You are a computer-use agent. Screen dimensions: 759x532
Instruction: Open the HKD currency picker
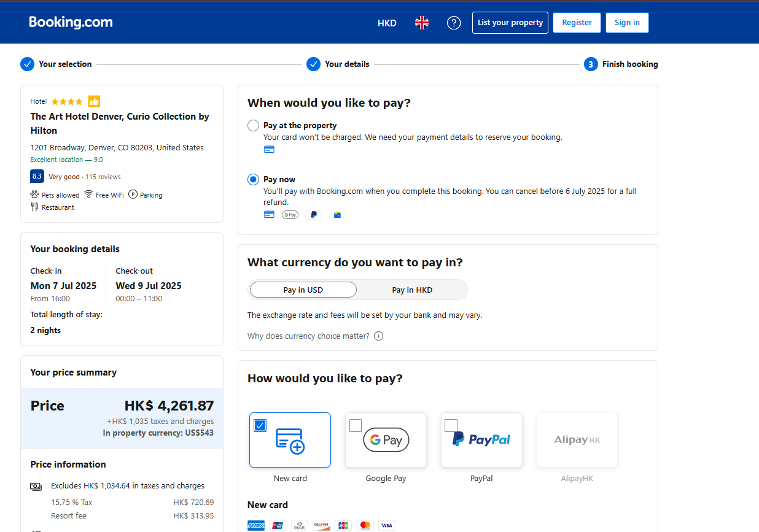[387, 23]
